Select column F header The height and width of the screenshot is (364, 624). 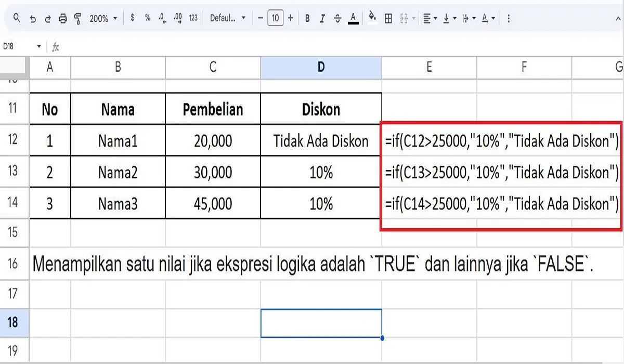pos(524,67)
